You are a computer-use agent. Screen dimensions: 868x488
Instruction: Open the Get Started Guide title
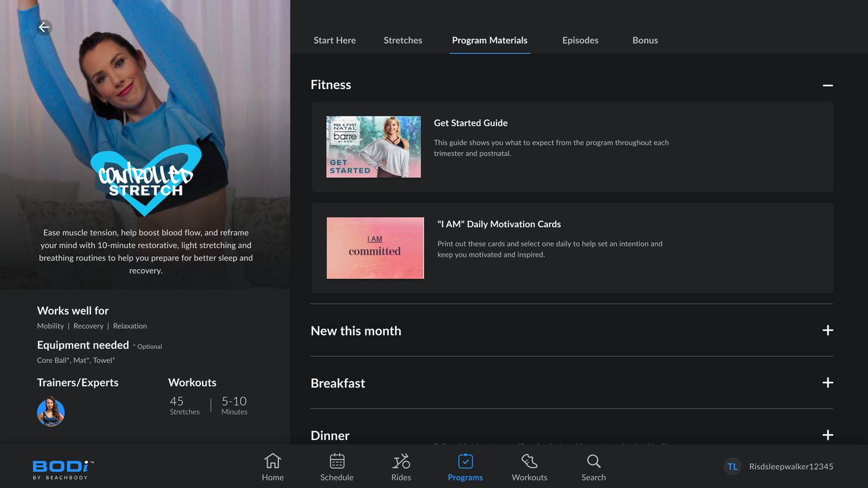[470, 123]
